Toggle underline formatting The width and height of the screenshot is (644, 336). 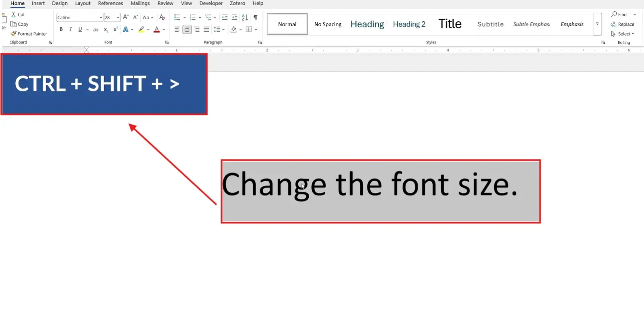click(80, 29)
